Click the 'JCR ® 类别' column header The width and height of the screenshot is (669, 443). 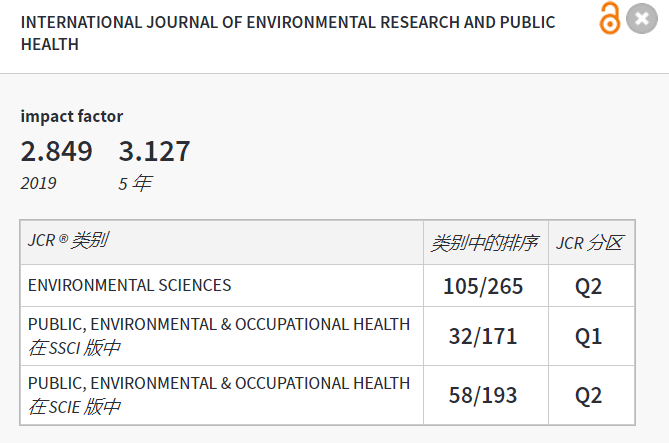(68, 241)
